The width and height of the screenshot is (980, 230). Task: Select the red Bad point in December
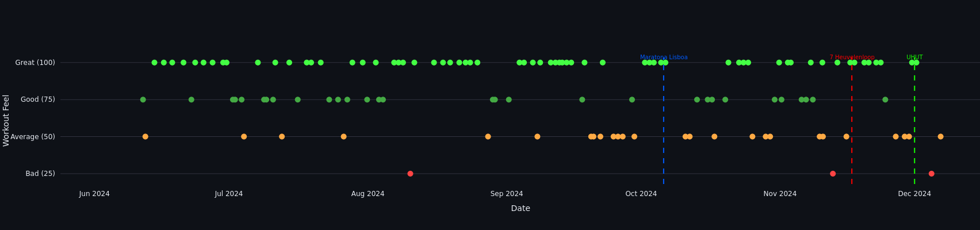pyautogui.click(x=931, y=174)
